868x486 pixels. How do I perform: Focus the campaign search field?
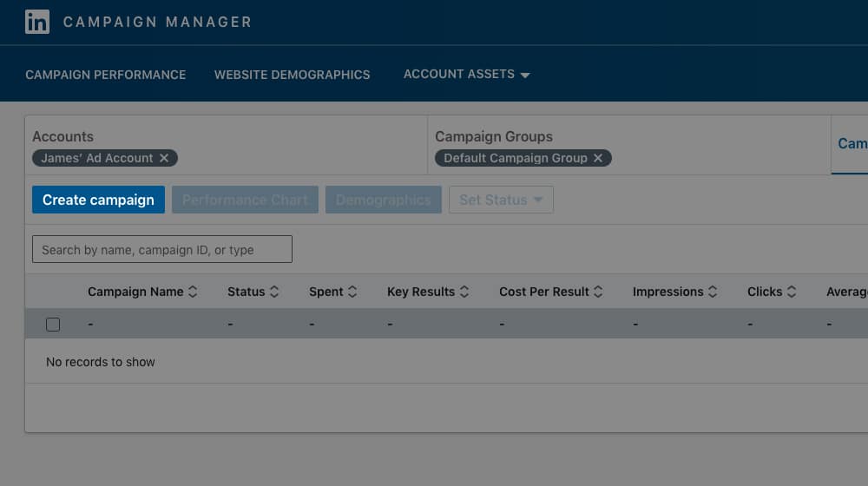tap(162, 249)
